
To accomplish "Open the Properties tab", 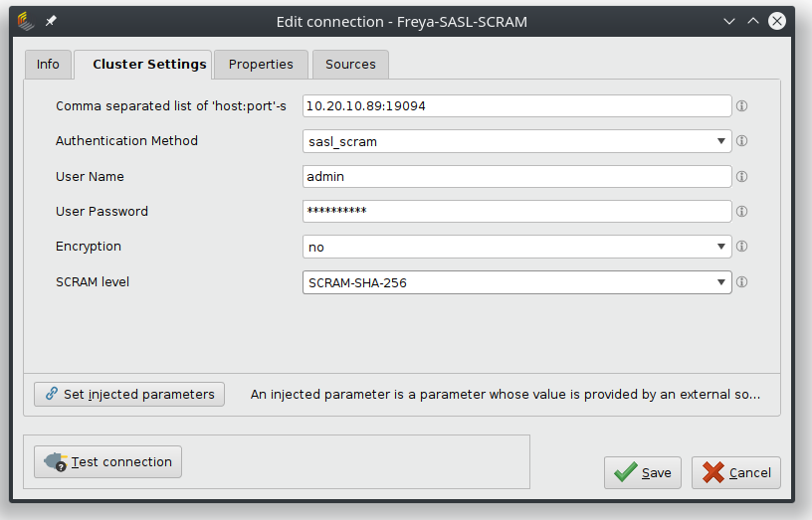I will coord(261,65).
